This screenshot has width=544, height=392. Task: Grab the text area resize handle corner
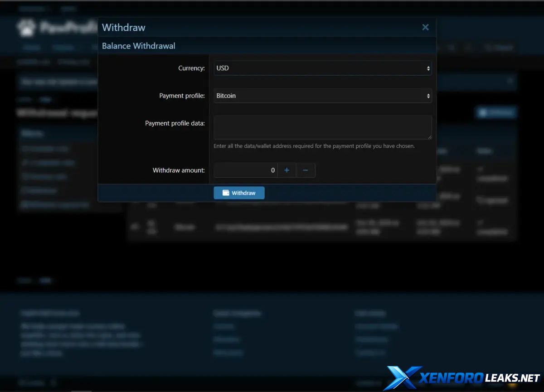(x=429, y=137)
